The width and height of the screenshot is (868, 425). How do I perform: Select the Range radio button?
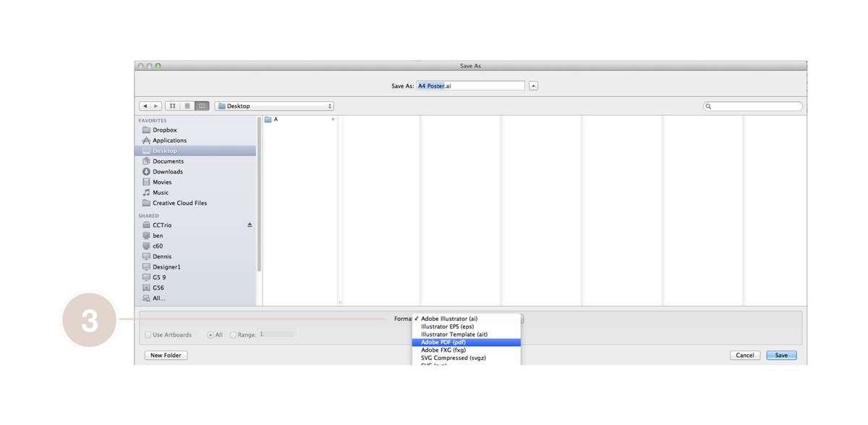point(233,334)
